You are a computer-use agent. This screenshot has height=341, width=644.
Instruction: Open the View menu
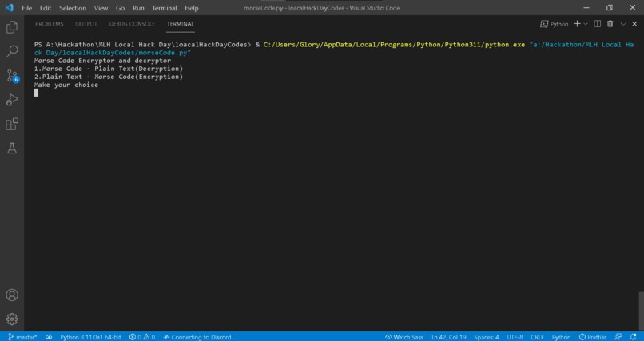tap(101, 8)
